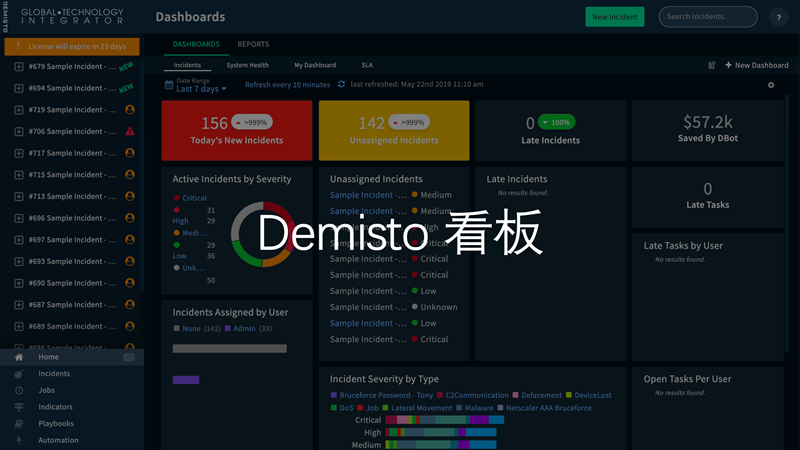Viewport: 800px width, 450px height.
Task: Open the Unassigned Incidents yellow card
Action: (394, 131)
